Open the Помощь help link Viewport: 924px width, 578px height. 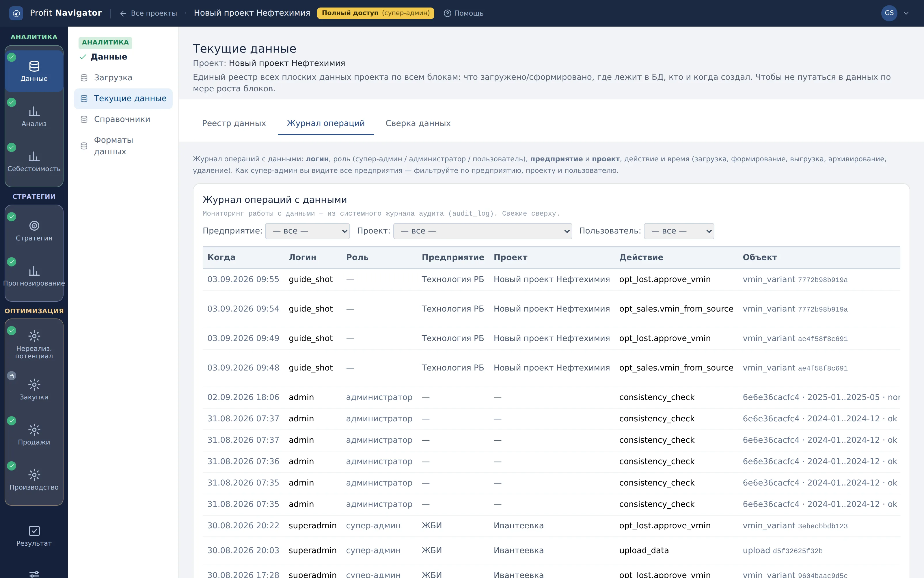pyautogui.click(x=463, y=13)
